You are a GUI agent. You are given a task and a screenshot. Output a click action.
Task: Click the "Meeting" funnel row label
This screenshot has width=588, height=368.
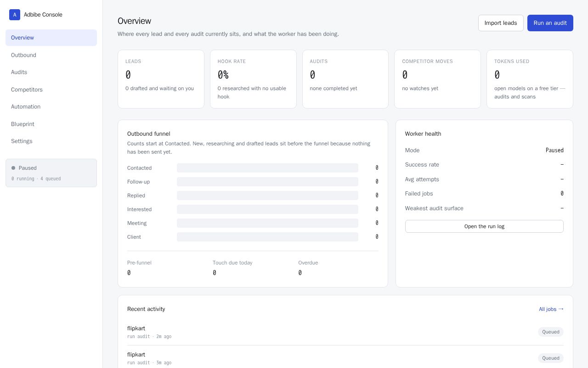[137, 223]
